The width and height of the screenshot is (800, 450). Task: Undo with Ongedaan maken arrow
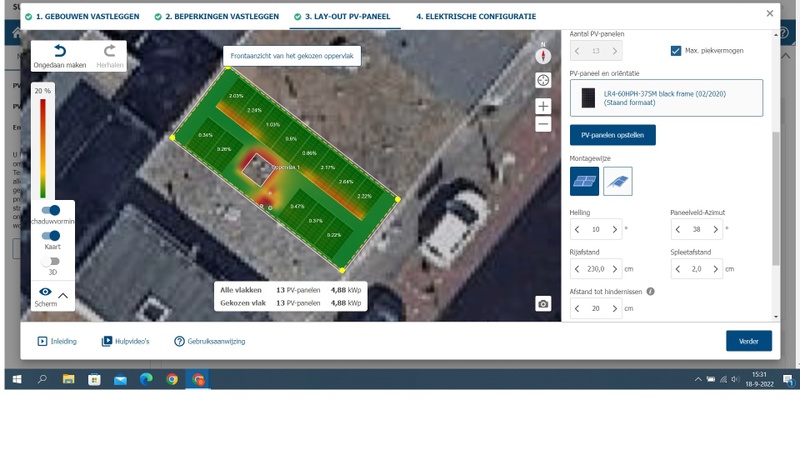pyautogui.click(x=60, y=51)
